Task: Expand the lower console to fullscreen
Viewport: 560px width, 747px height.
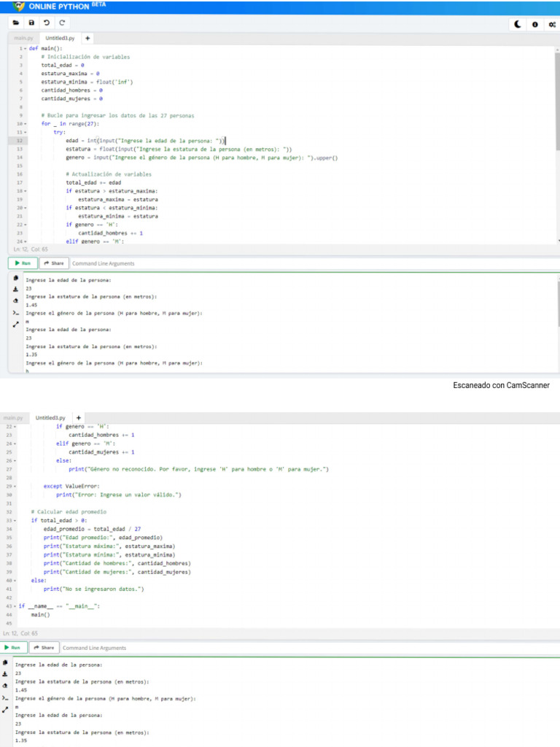Action: click(5, 710)
